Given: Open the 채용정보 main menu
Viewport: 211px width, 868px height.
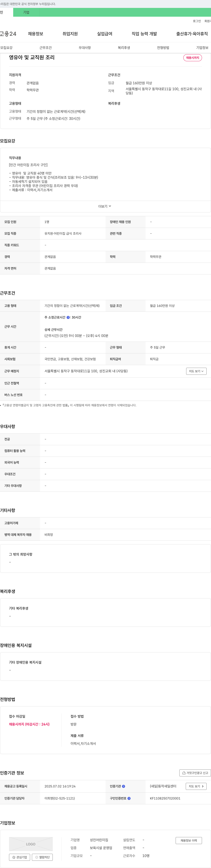Looking at the screenshot, I should (35, 34).
